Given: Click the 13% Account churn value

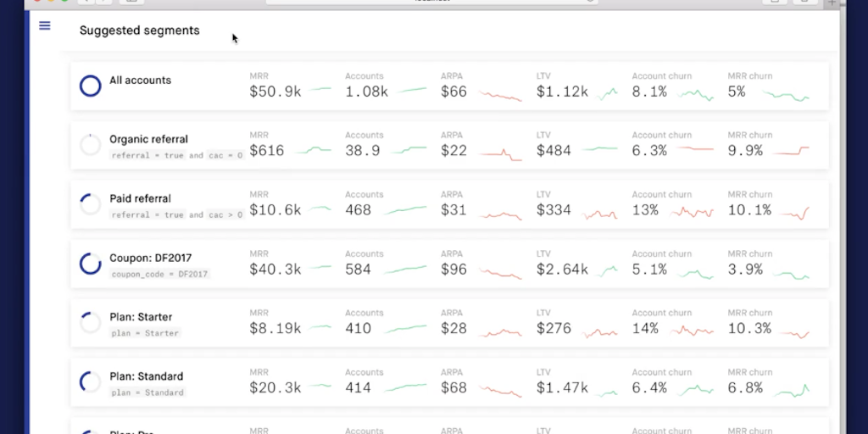Looking at the screenshot, I should pos(645,210).
